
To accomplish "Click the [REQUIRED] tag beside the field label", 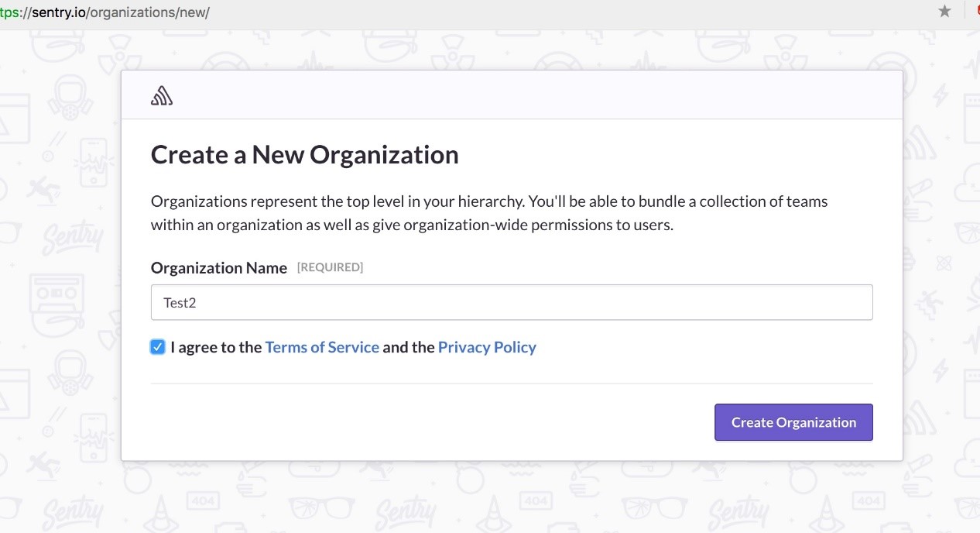I will coord(330,267).
